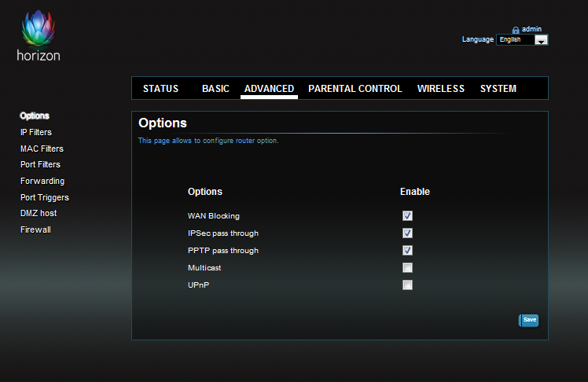Open the Language dropdown arrow

point(541,40)
